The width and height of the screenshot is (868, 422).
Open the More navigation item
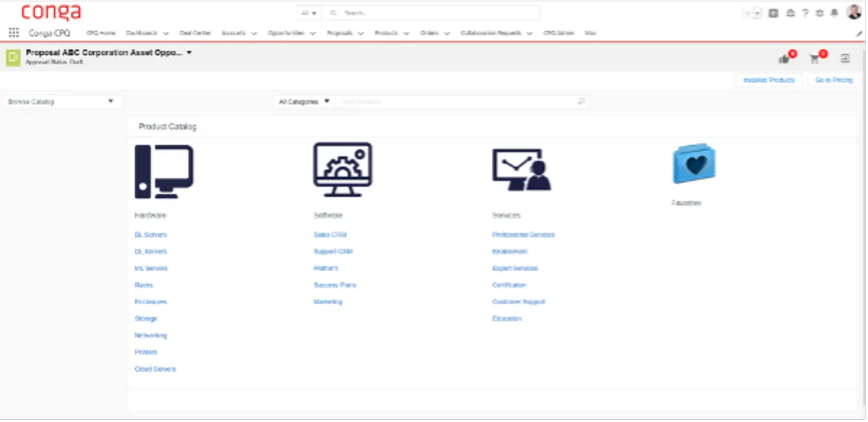pyautogui.click(x=590, y=33)
